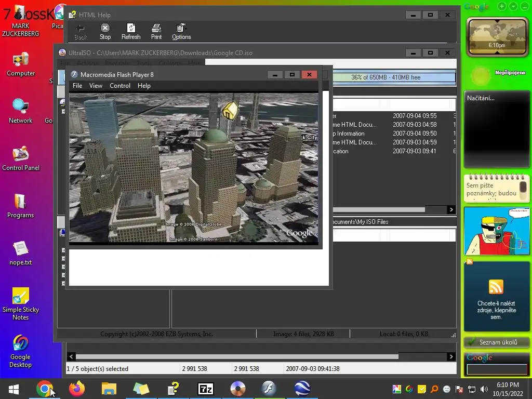Launch the Google Desktop shortcut icon
Viewport: 532px width, 399px height.
click(21, 351)
